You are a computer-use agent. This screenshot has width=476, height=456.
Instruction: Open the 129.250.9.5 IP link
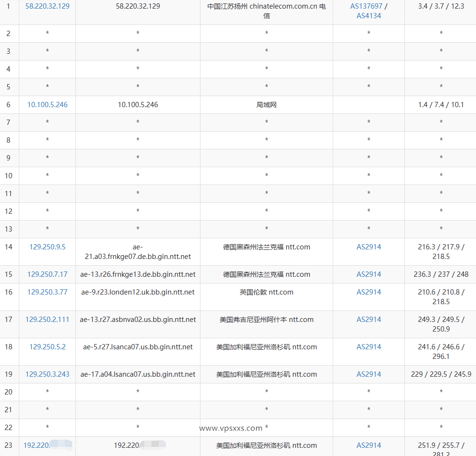pos(47,247)
